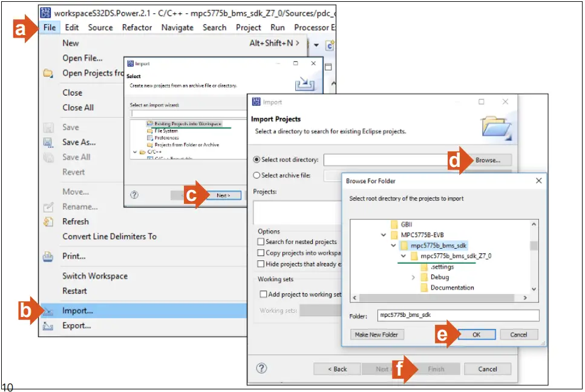Screen dimensions: 585x392
Task: Open the Refactor menu
Action: (x=137, y=27)
